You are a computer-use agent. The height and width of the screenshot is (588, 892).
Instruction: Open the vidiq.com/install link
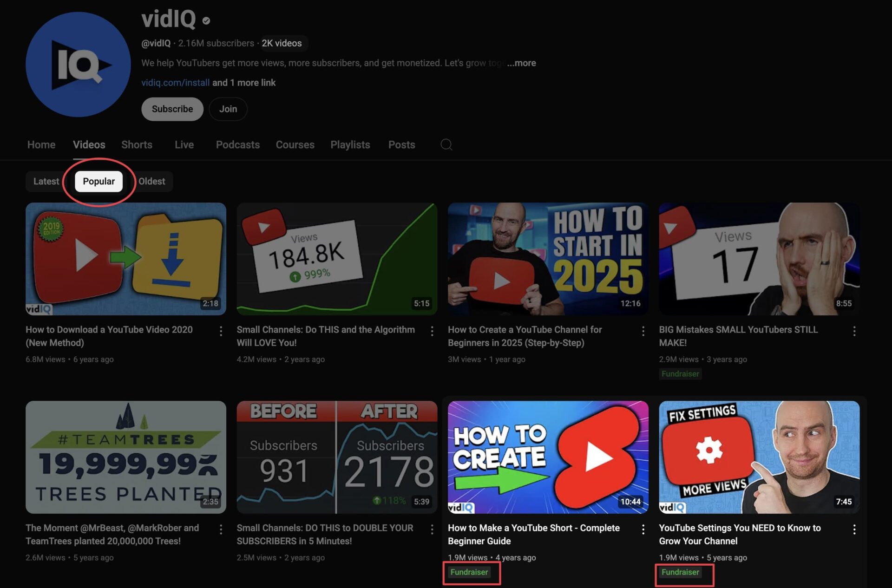pos(175,83)
